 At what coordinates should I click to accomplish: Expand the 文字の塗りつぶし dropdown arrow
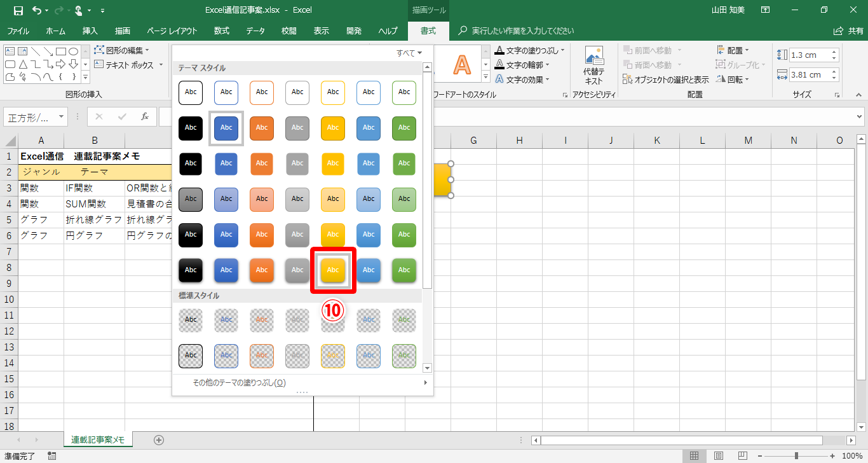point(563,50)
